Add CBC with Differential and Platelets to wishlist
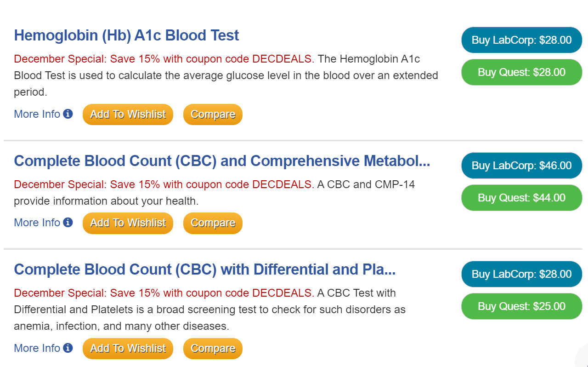 [128, 348]
